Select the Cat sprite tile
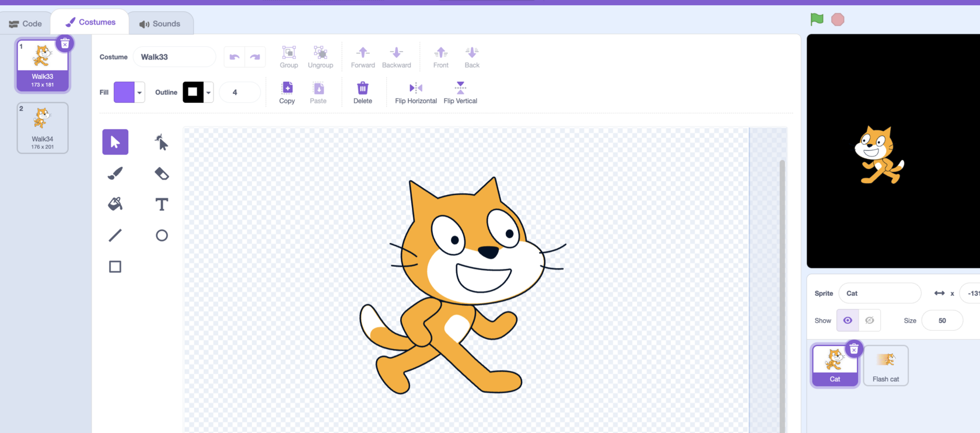The width and height of the screenshot is (980, 433). [x=835, y=365]
